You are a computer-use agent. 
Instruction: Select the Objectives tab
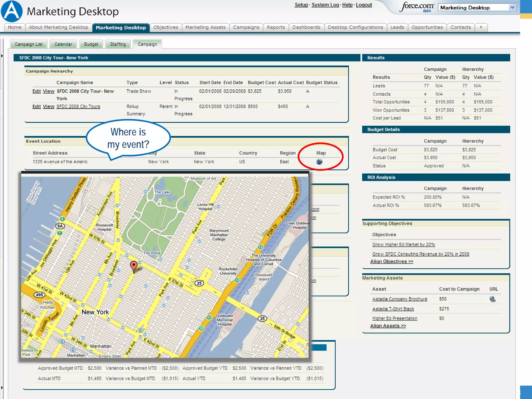click(166, 27)
